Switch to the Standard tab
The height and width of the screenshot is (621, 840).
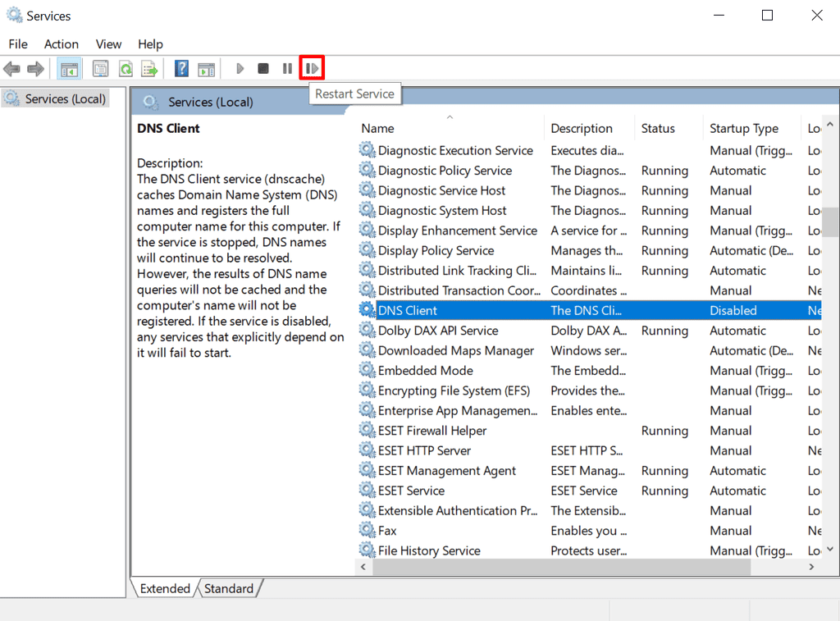(x=228, y=588)
